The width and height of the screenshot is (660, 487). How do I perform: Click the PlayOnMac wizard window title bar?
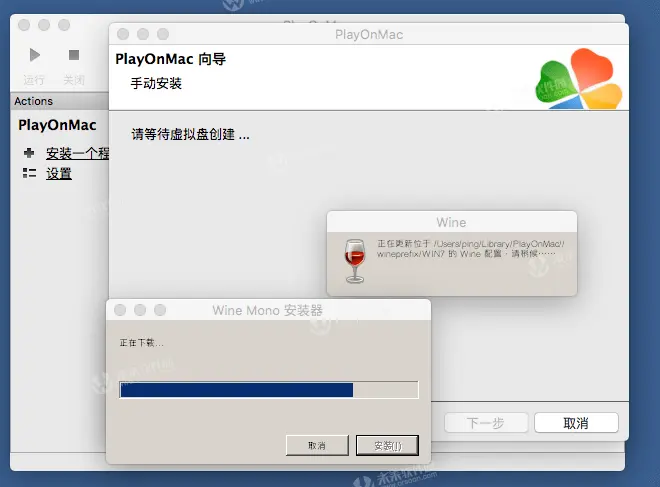[369, 35]
